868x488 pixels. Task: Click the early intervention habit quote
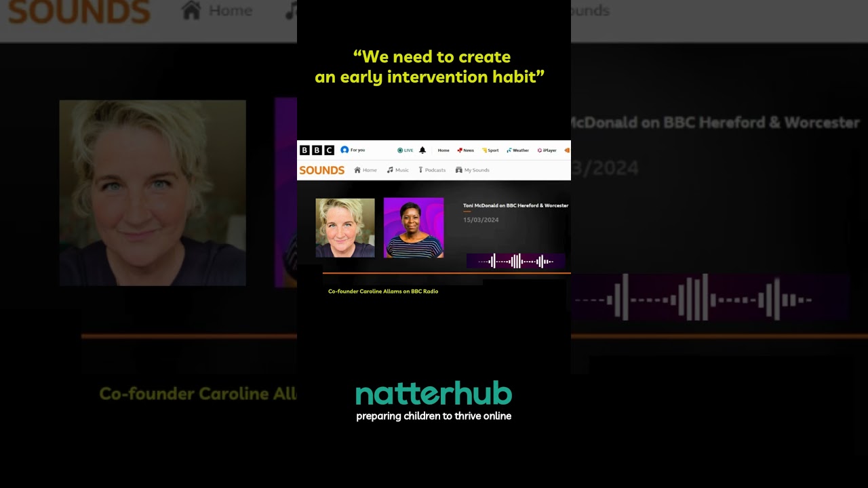(430, 66)
